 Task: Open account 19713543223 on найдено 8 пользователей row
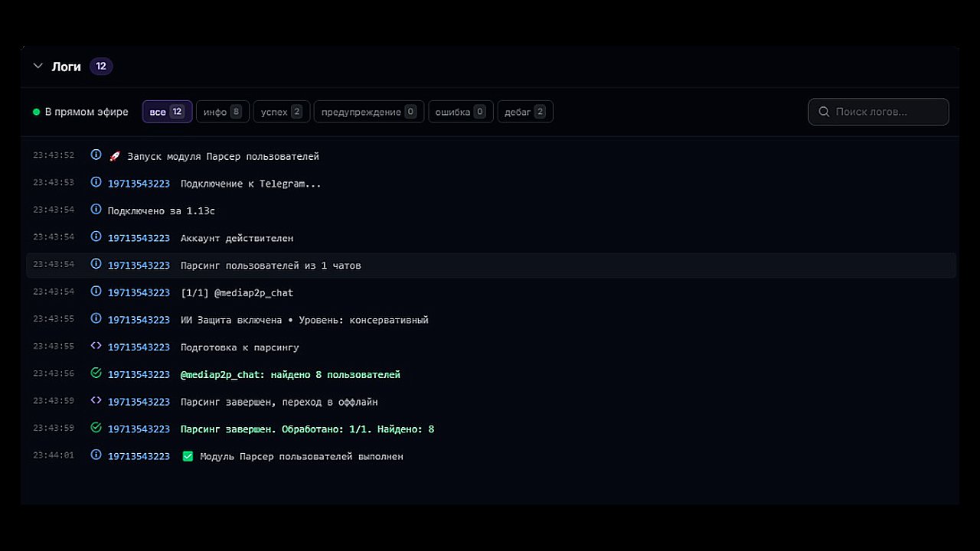tap(139, 375)
